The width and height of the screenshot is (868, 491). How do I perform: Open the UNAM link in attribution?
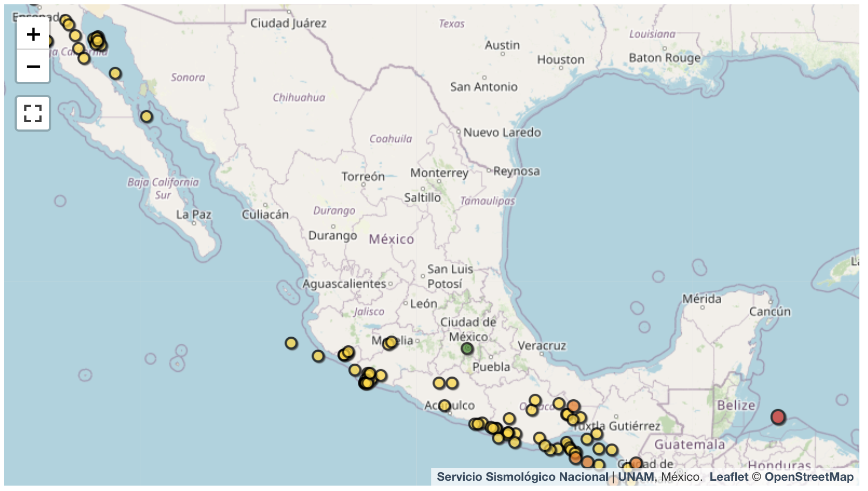click(x=636, y=477)
